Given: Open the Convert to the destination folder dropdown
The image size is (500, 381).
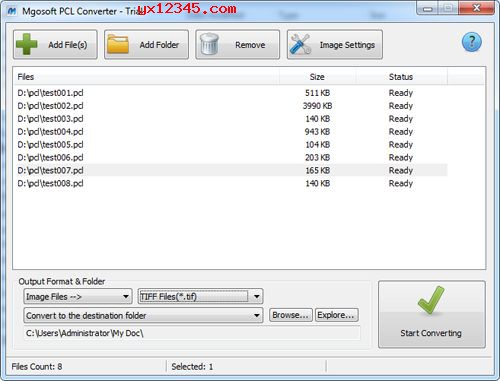Looking at the screenshot, I should 143,315.
